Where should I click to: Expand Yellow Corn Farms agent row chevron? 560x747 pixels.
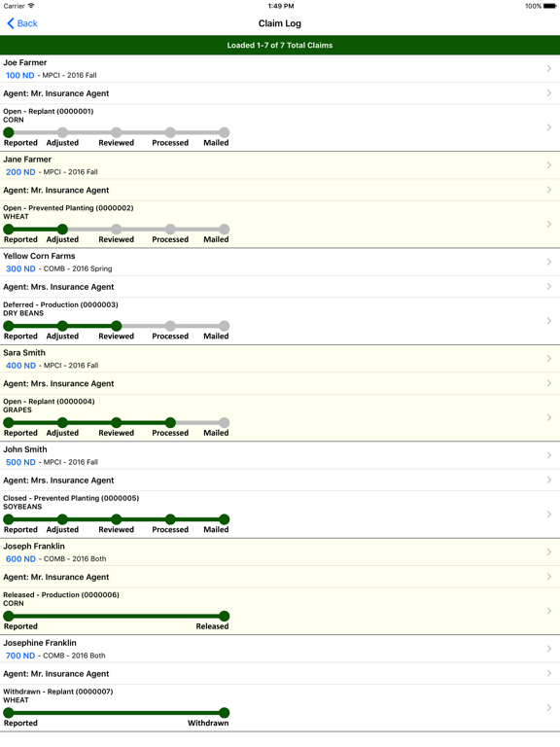(549, 286)
